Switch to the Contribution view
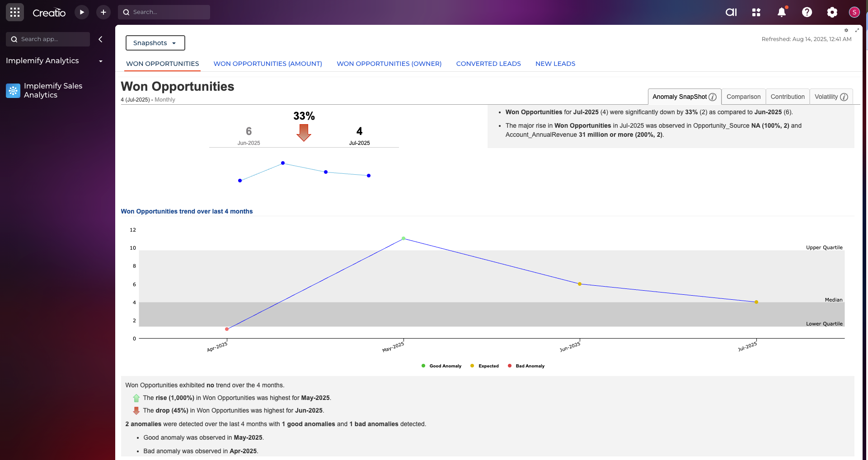The image size is (868, 460). click(x=788, y=97)
